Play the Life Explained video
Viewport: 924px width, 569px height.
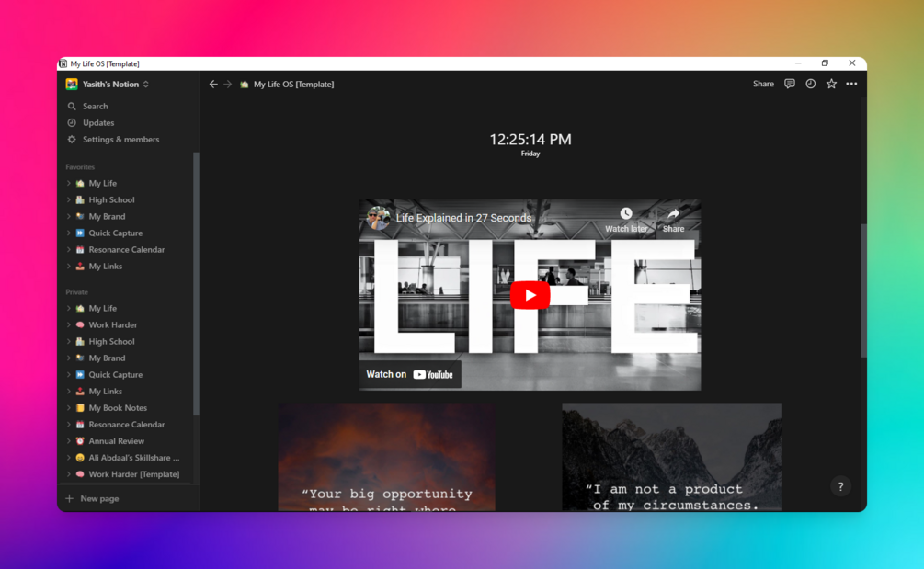point(530,295)
